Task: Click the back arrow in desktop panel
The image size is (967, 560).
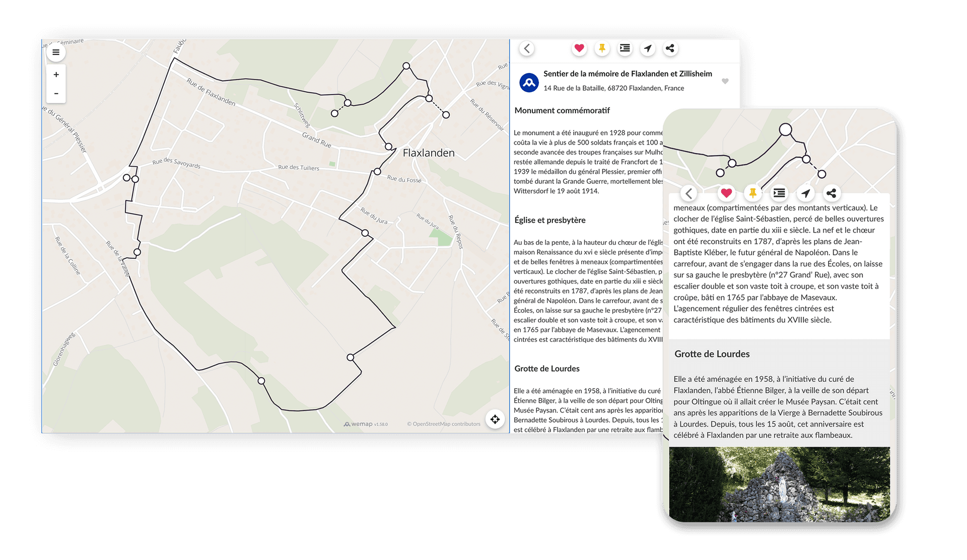Action: pos(527,48)
